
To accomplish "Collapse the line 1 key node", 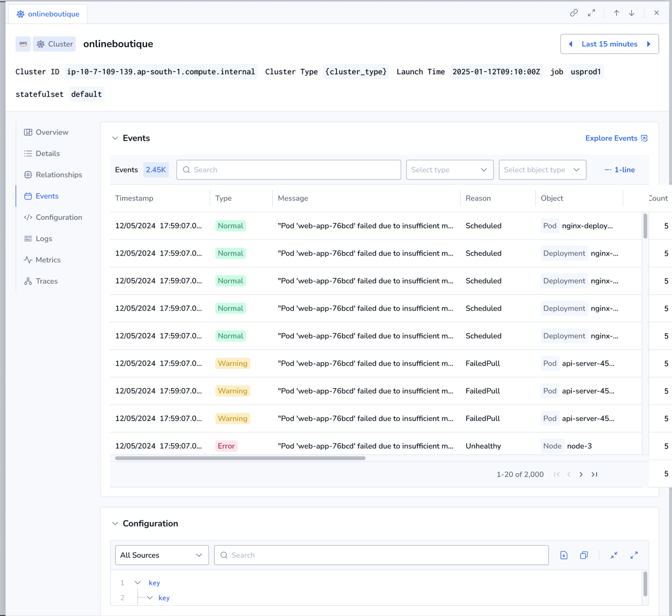I will (138, 583).
